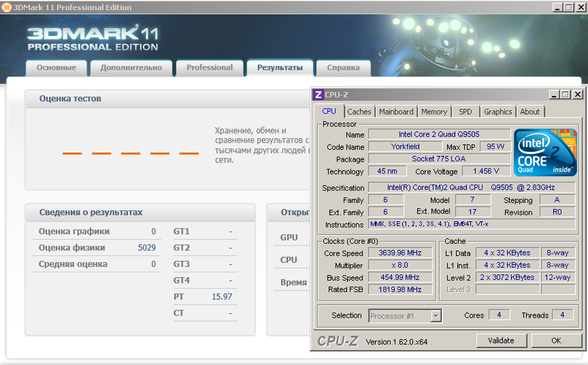Minimize the CPU-Z window
Viewport: 588px width, 365px height.
[555, 95]
